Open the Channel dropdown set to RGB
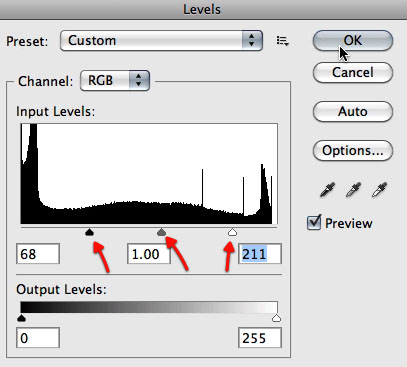407x367 pixels. [x=115, y=80]
